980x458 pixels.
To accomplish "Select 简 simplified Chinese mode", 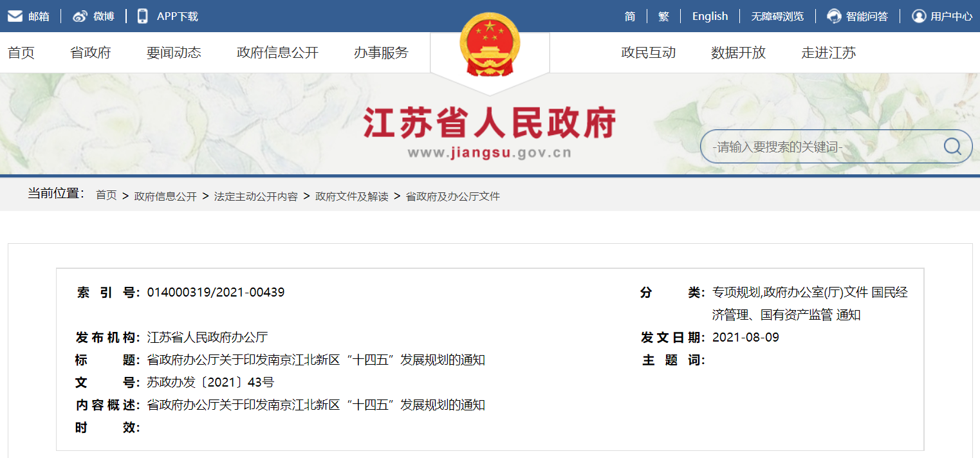I will [629, 16].
